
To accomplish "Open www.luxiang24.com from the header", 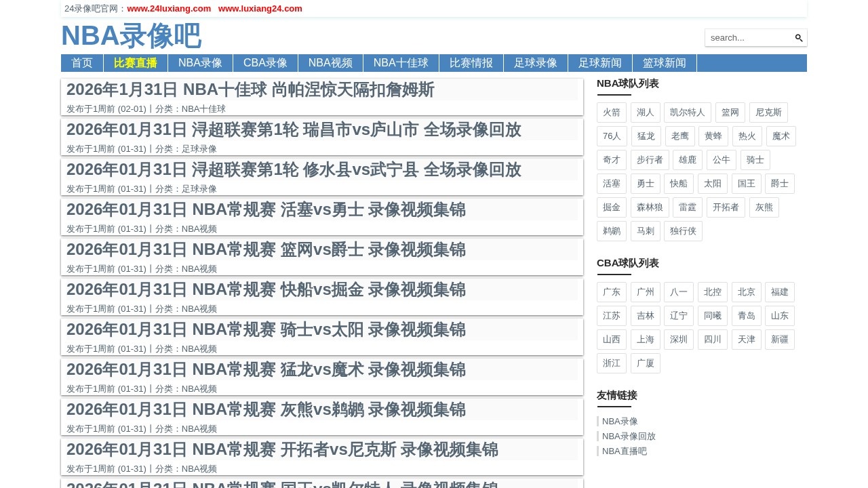I will (x=260, y=9).
